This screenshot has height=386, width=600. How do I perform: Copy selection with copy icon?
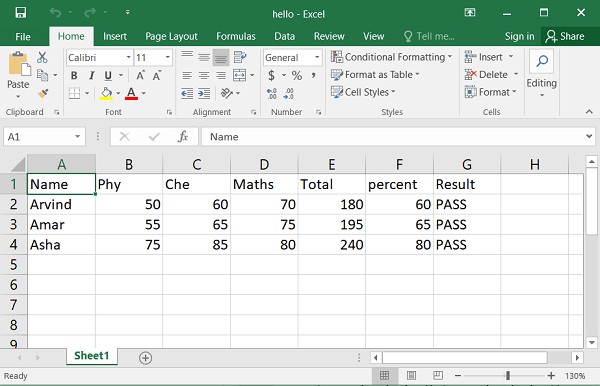coord(42,75)
